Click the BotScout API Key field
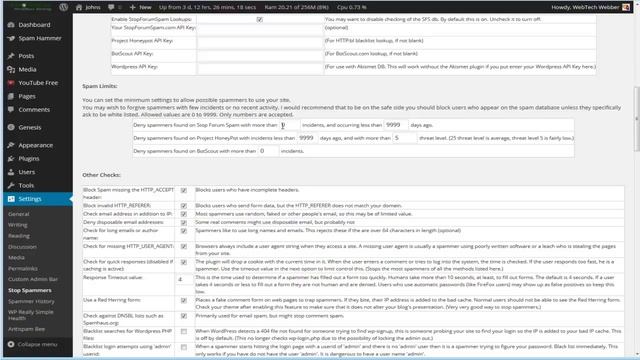 click(x=260, y=56)
